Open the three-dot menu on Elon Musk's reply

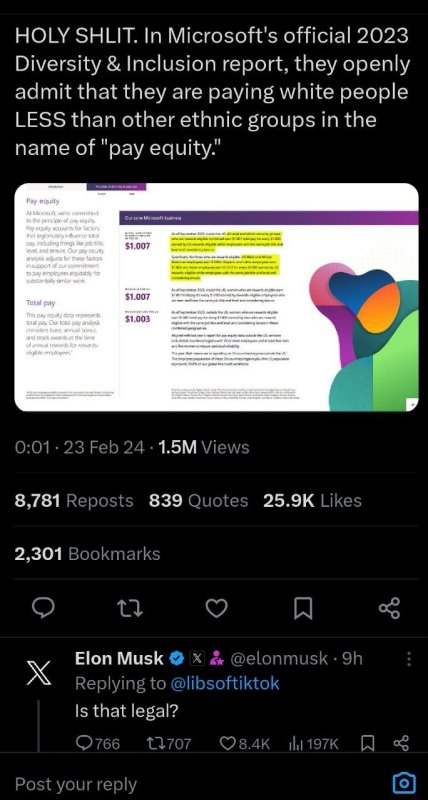409,659
